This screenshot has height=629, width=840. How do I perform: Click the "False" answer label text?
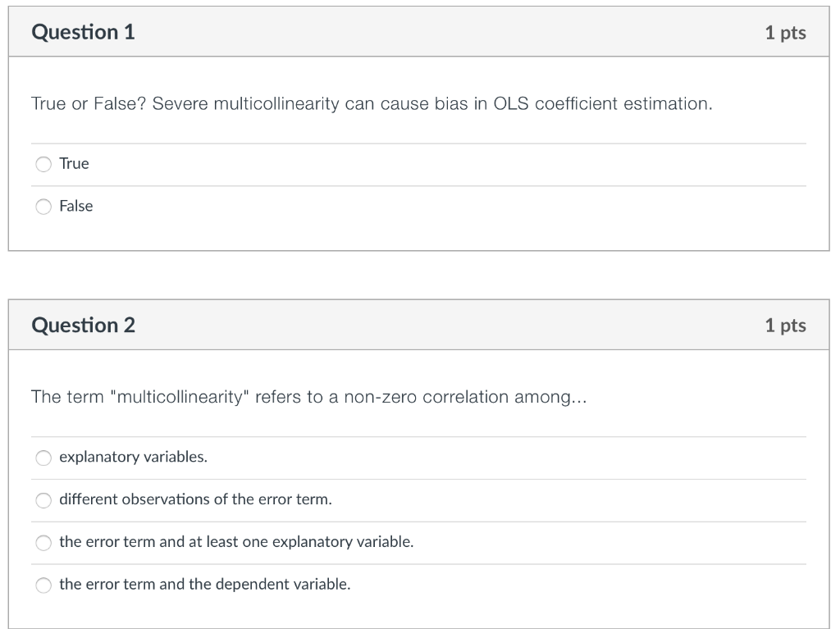point(76,207)
